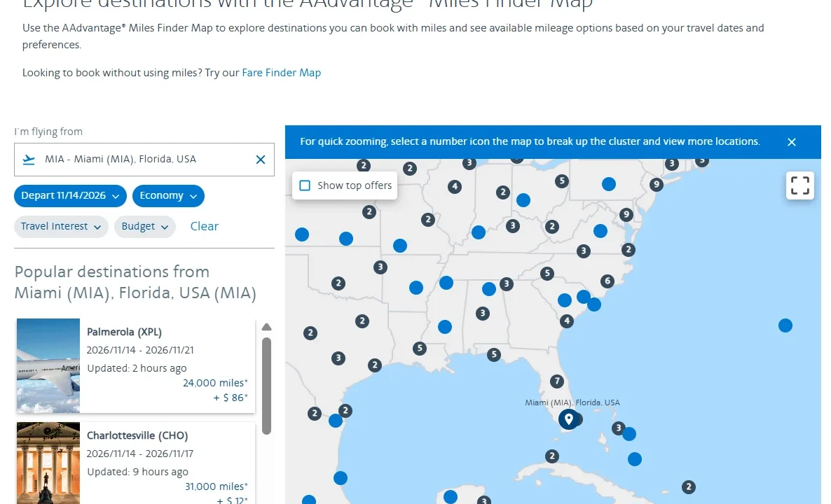Dismiss the blue quick zooming hint banner
831x504 pixels.
click(792, 142)
